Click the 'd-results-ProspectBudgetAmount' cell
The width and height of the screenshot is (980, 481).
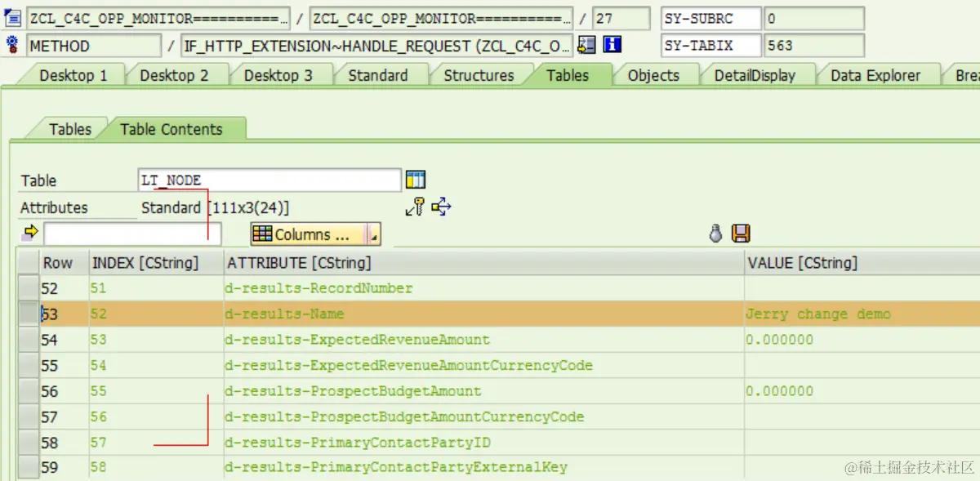tap(483, 391)
